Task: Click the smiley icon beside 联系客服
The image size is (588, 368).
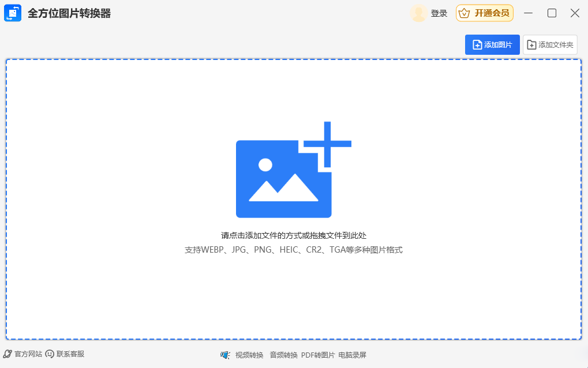Action: (50, 354)
